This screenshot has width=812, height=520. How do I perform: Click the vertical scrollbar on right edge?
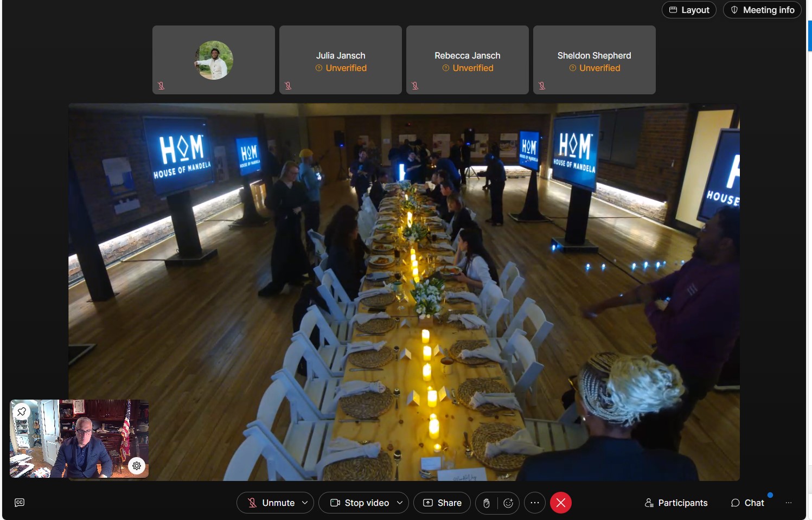[x=809, y=36]
